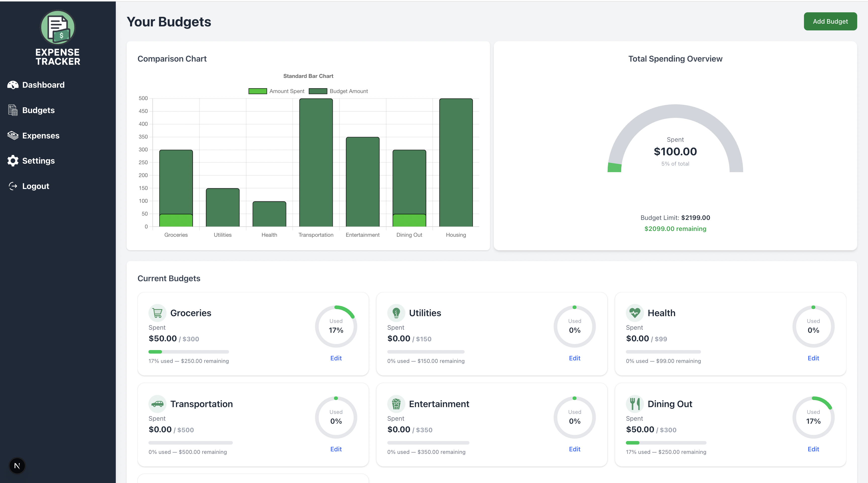Click the Transportation bar in comparison chart
Image resolution: width=868 pixels, height=483 pixels.
[316, 162]
